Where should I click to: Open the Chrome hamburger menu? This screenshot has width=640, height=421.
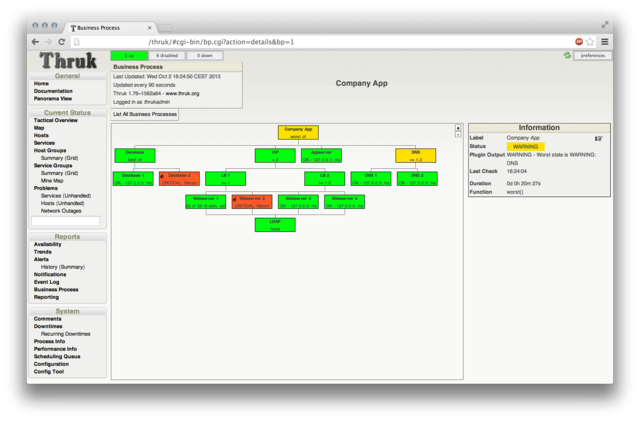604,42
